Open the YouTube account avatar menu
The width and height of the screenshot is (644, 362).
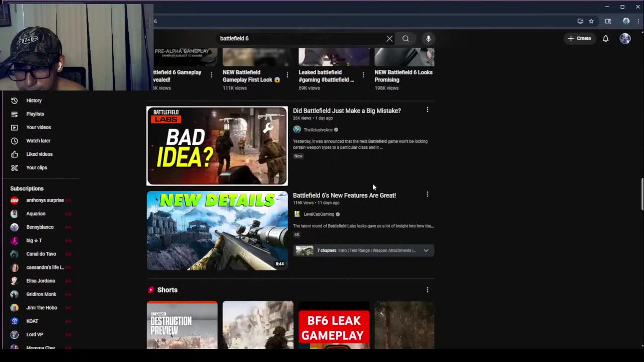625,38
